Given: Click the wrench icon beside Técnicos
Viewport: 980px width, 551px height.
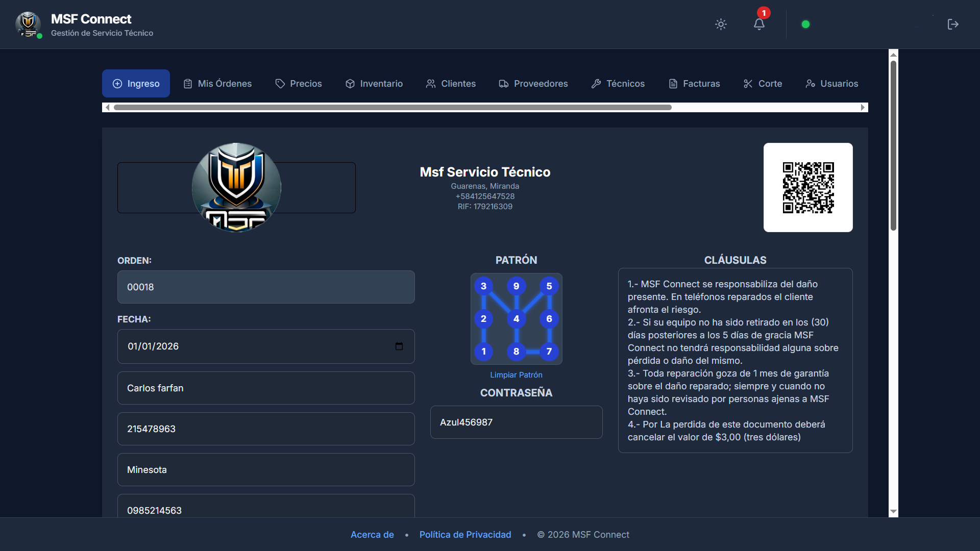Looking at the screenshot, I should (x=596, y=84).
